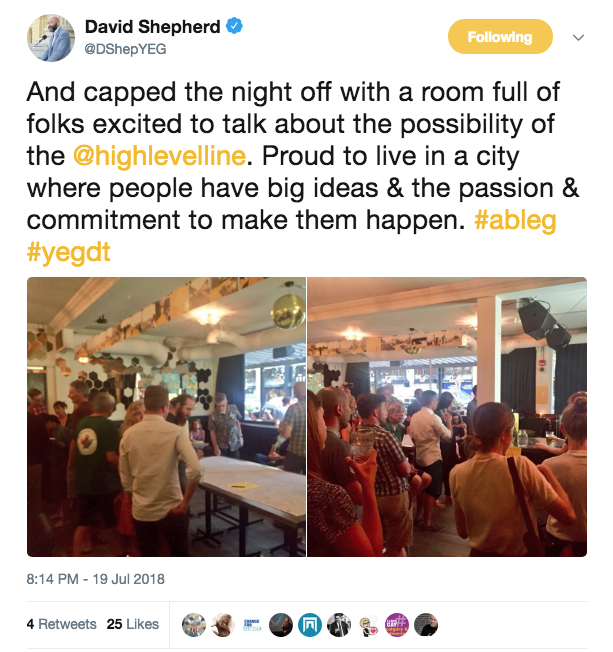The width and height of the screenshot is (613, 652).
Task: Expand the tweet options chevron
Action: coord(578,37)
